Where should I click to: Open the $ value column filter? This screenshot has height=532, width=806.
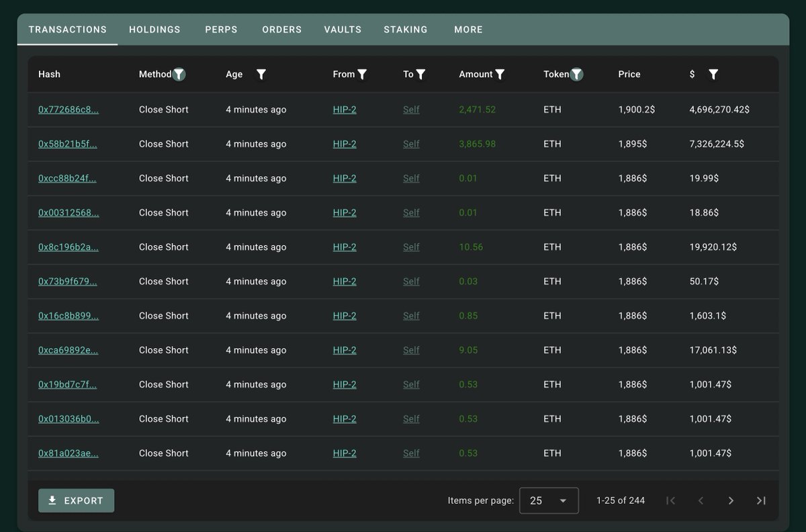tap(713, 75)
